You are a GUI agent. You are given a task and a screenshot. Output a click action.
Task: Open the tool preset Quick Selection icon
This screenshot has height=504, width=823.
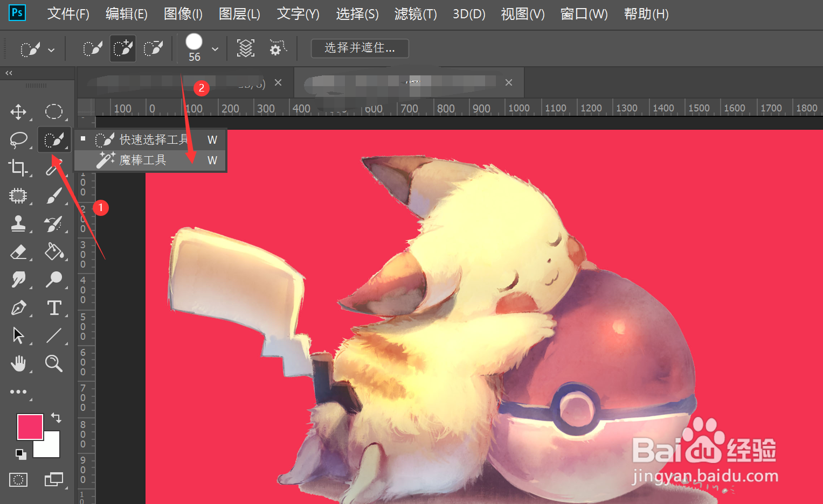coord(30,50)
